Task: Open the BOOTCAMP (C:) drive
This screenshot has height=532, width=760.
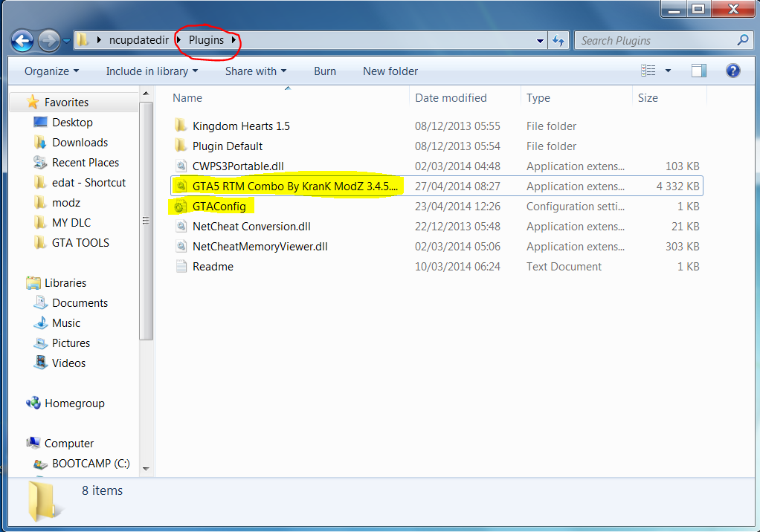Action: click(91, 463)
